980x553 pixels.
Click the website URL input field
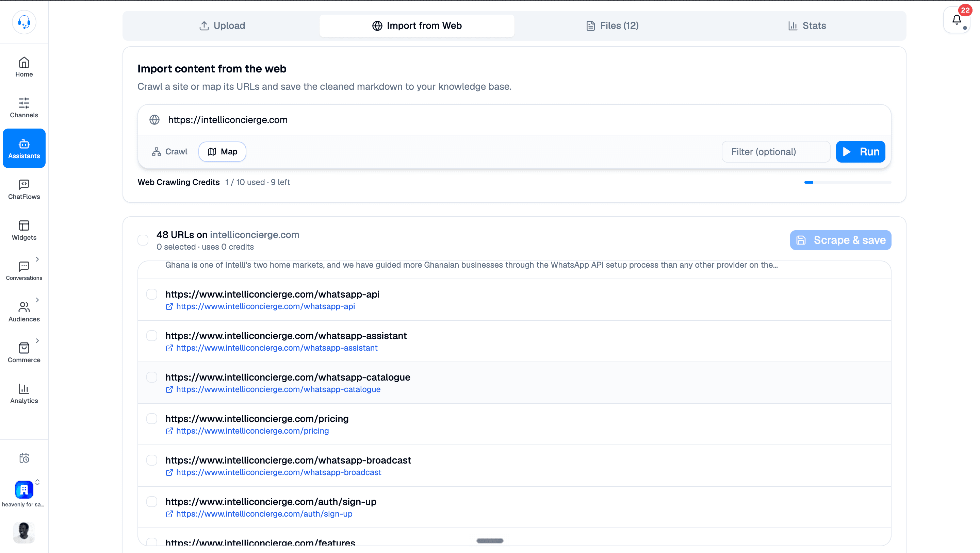(514, 120)
